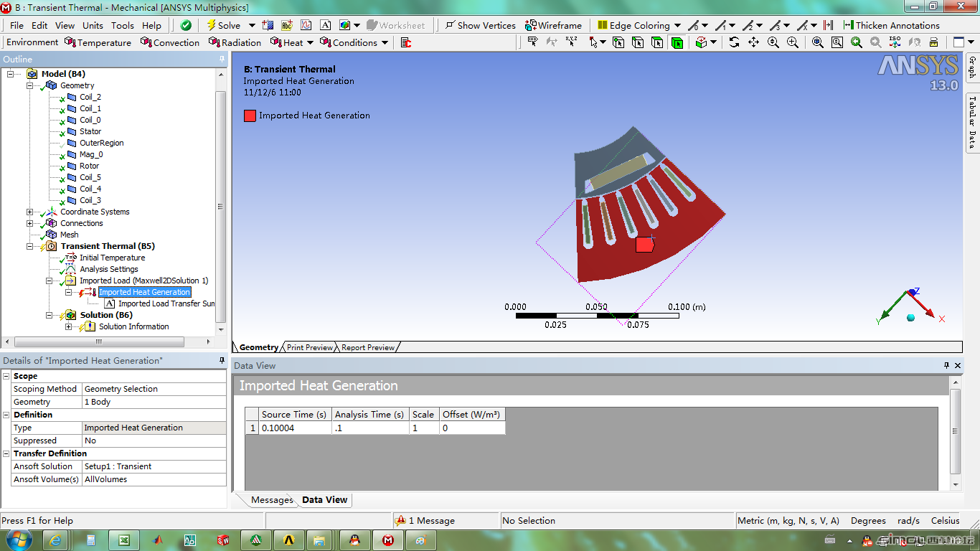
Task: Click the annotation letter A toolbar icon
Action: coord(325,25)
